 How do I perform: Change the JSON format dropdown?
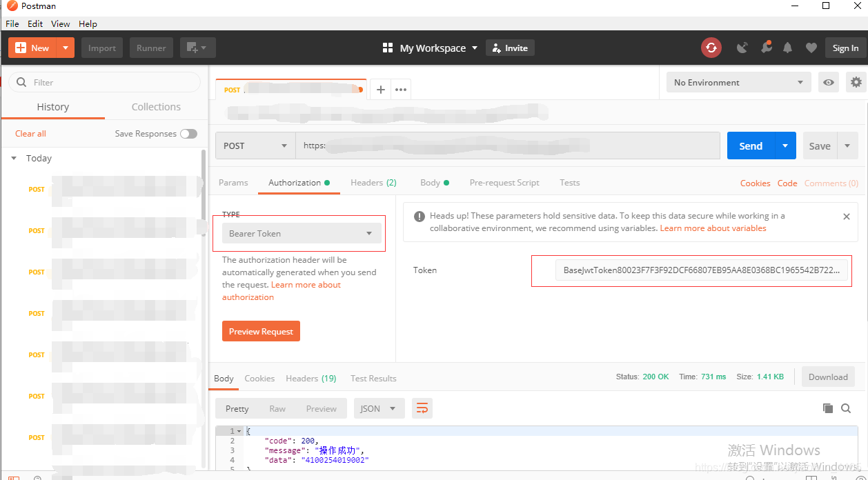(379, 408)
